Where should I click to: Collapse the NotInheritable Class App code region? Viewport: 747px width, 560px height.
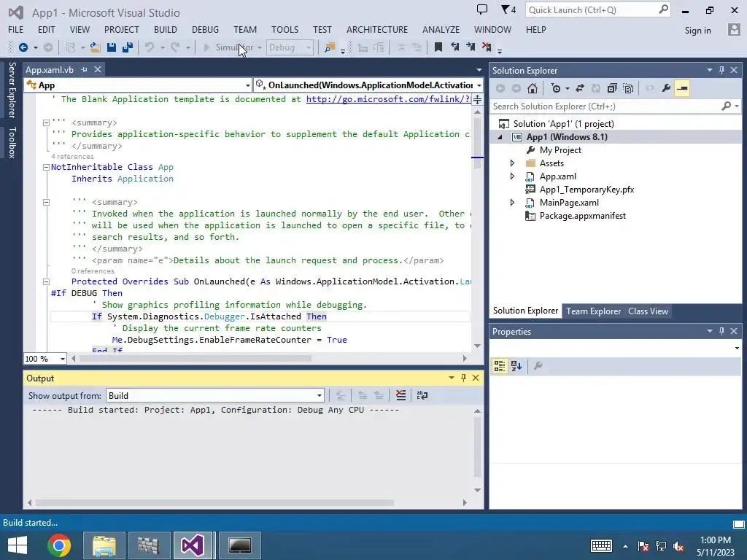pos(46,167)
